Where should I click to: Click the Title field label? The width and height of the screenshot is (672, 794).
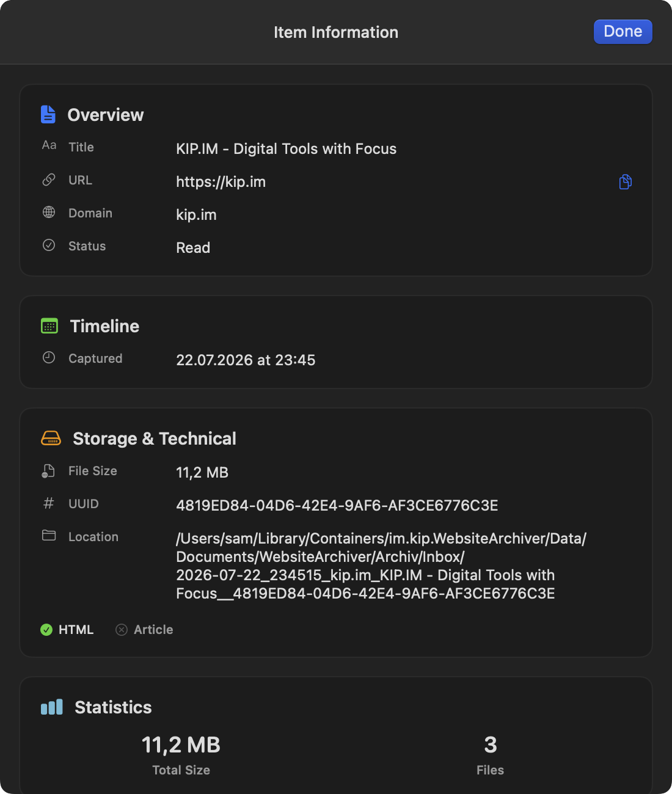click(81, 147)
